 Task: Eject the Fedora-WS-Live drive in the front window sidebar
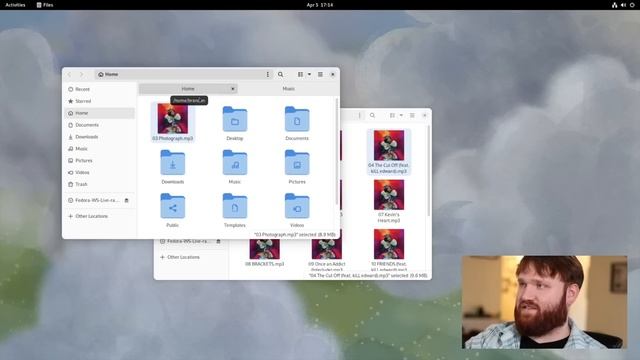coord(127,200)
